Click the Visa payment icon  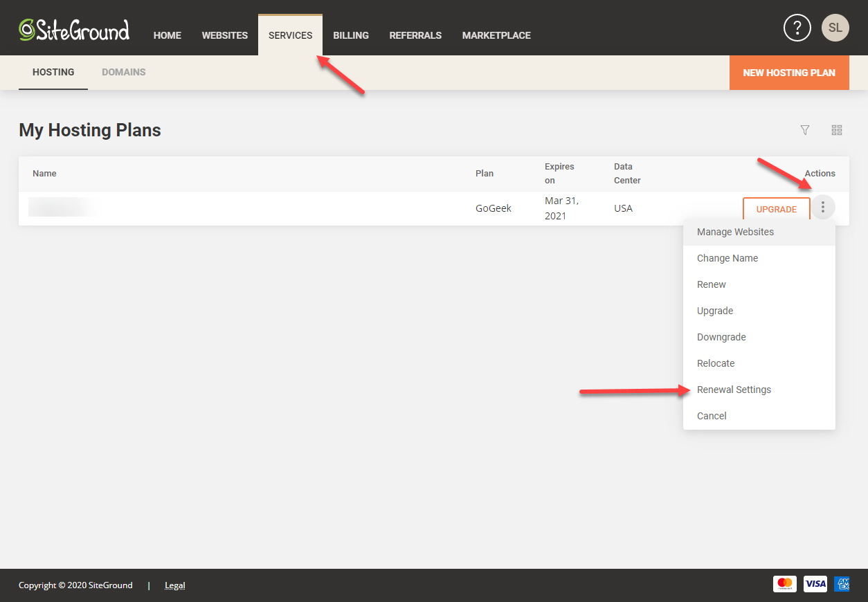click(x=815, y=584)
